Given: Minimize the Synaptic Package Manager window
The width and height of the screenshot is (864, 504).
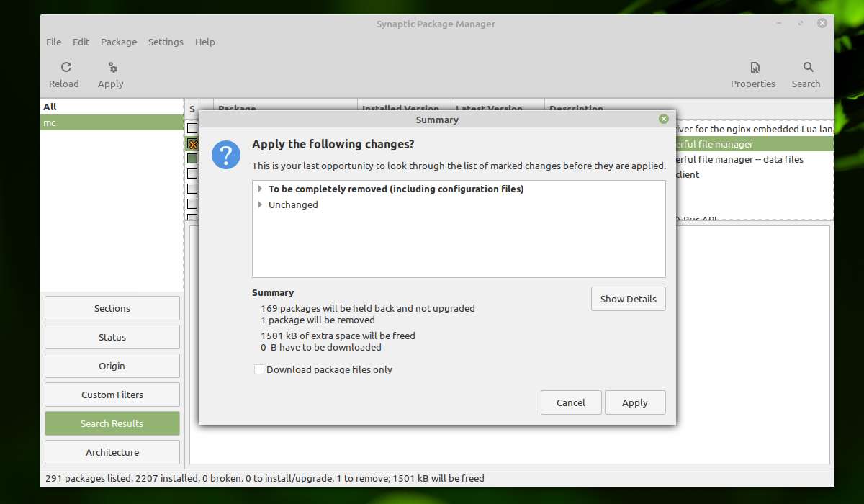Looking at the screenshot, I should click(780, 23).
